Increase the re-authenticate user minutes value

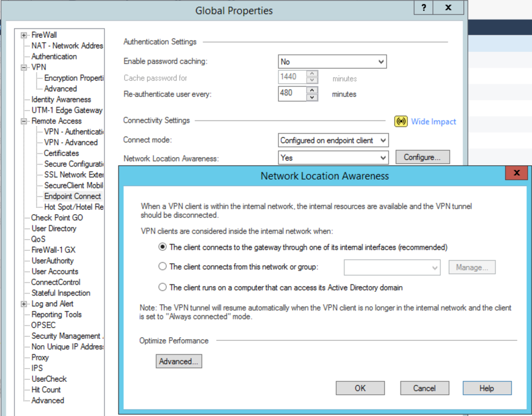(x=312, y=90)
